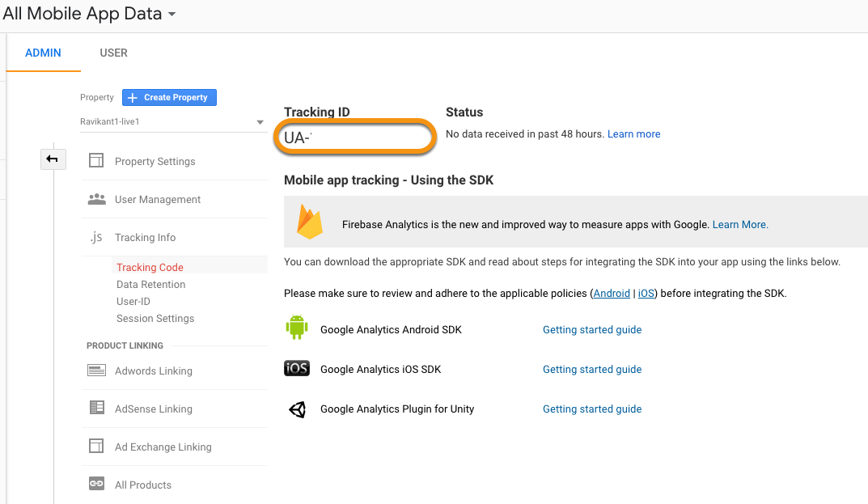Open Data Retention settings
This screenshot has height=504, width=868.
151,285
